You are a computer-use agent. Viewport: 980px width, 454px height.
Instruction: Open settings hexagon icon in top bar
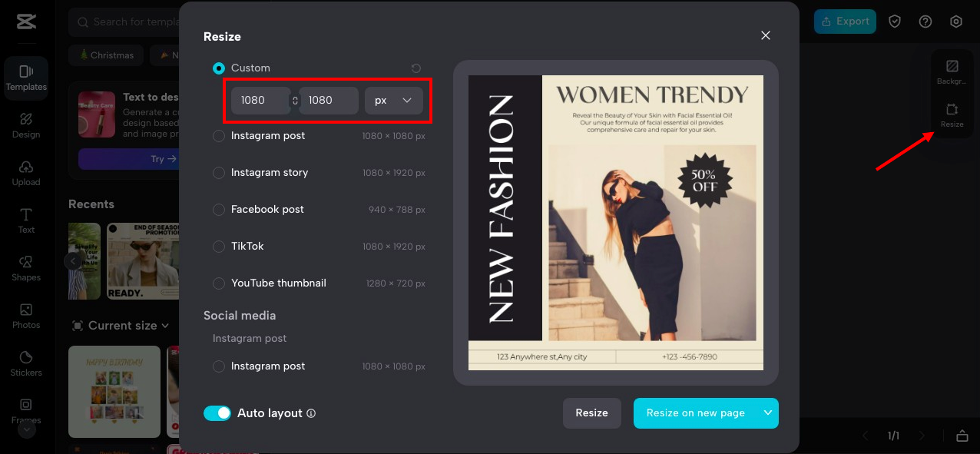(x=956, y=22)
